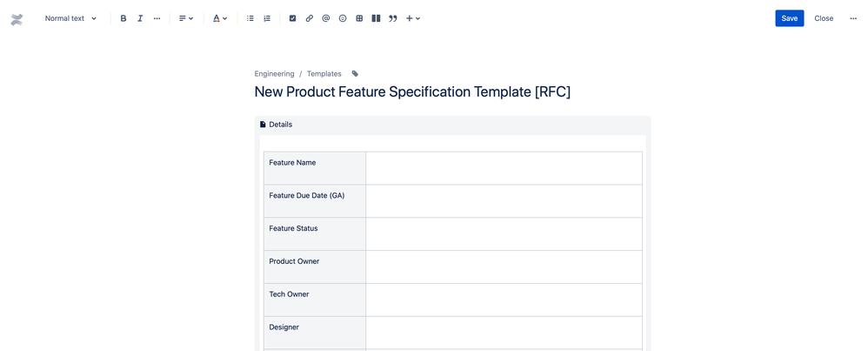Insert a quote block
Image resolution: width=868 pixels, height=351 pixels.
tap(393, 18)
